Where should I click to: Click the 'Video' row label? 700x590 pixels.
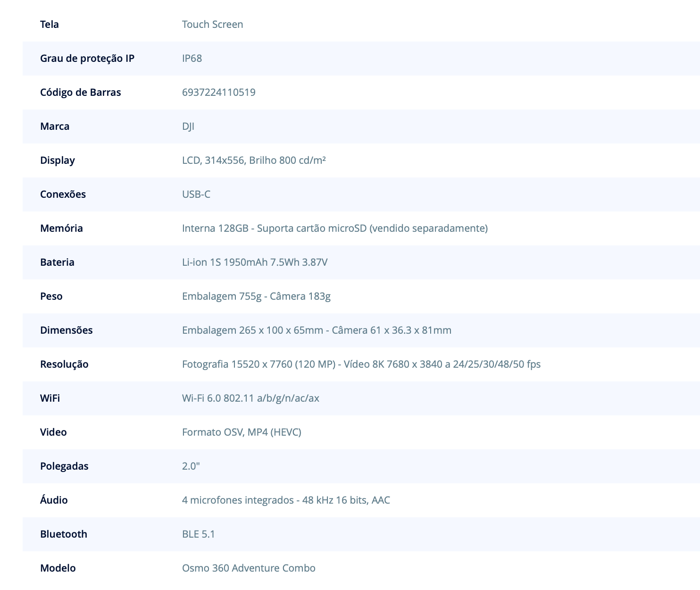53,432
